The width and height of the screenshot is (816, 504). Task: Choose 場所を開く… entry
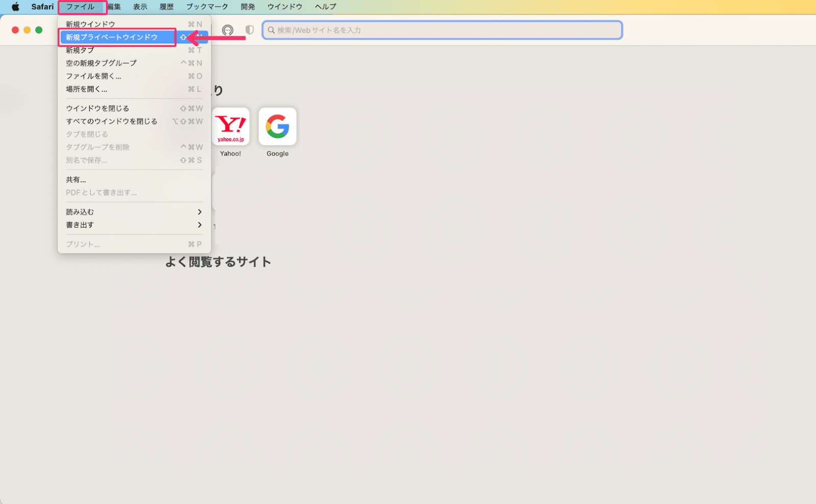134,89
